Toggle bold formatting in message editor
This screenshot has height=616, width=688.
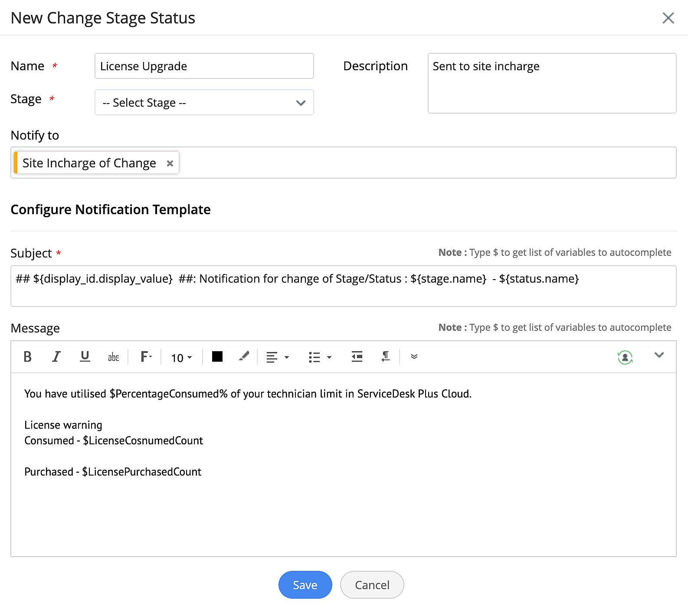pyautogui.click(x=27, y=357)
